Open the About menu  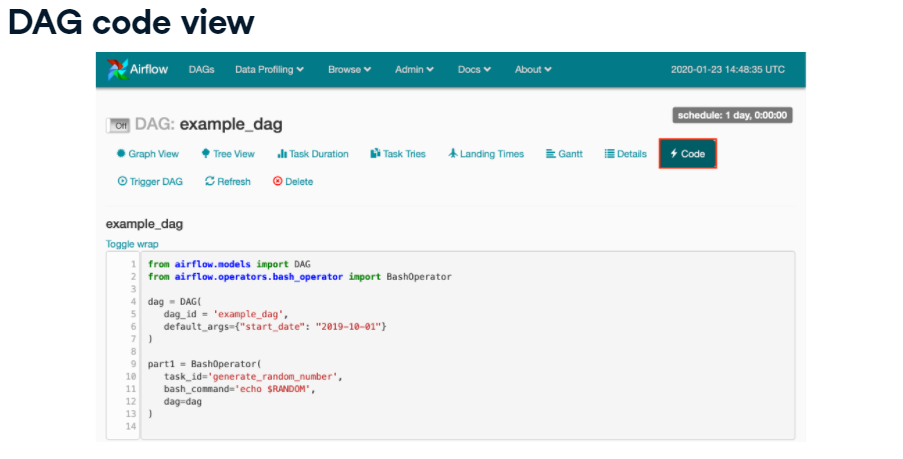(533, 70)
